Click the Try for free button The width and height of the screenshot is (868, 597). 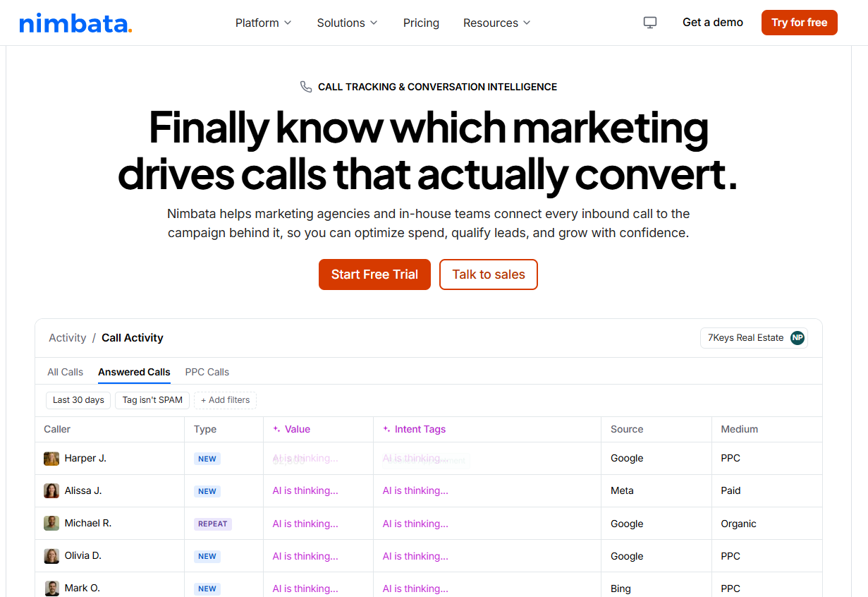(x=800, y=23)
